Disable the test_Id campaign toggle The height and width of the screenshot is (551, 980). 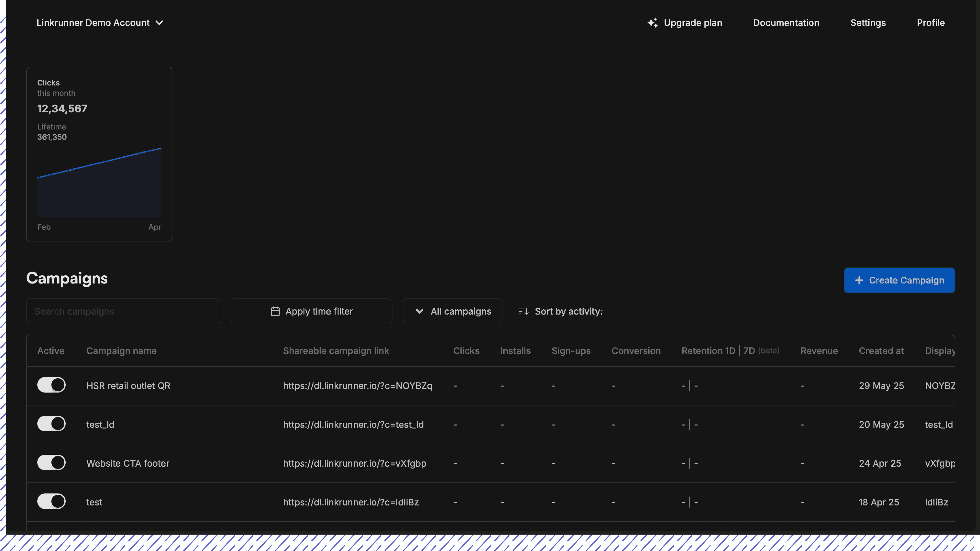(51, 424)
